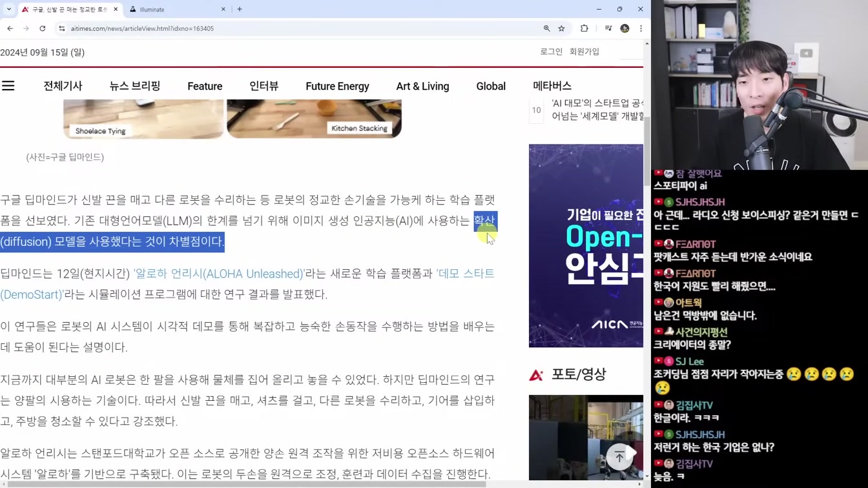The width and height of the screenshot is (868, 488).
Task: Open the hamburger menu on aitimes
Action: click(x=8, y=86)
